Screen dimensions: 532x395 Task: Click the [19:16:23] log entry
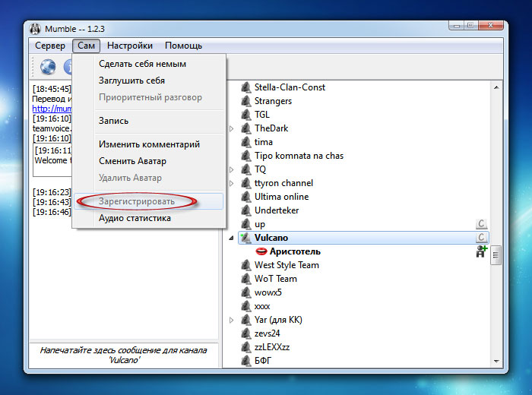[52, 192]
